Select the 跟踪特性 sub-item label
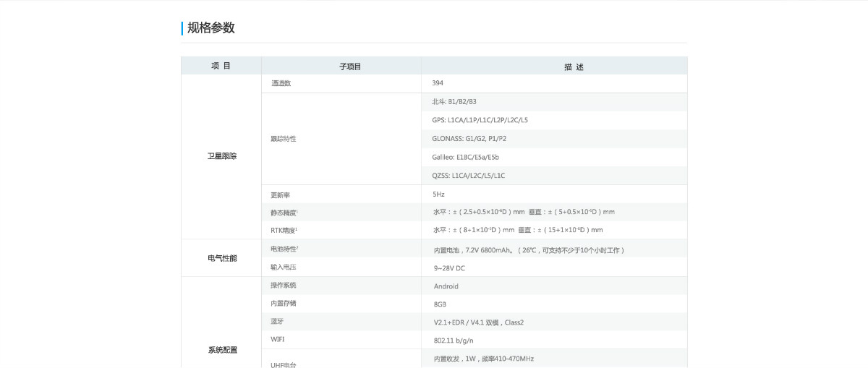 pyautogui.click(x=284, y=138)
